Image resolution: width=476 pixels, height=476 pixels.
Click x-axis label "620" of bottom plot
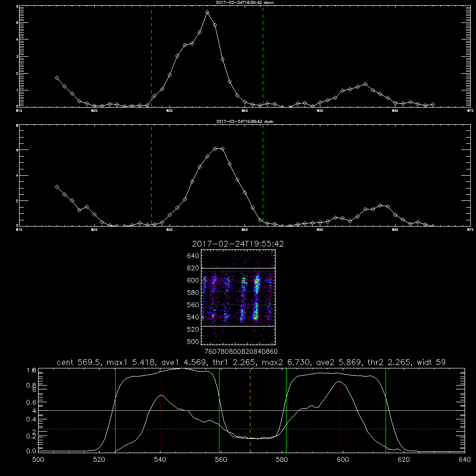(404, 460)
